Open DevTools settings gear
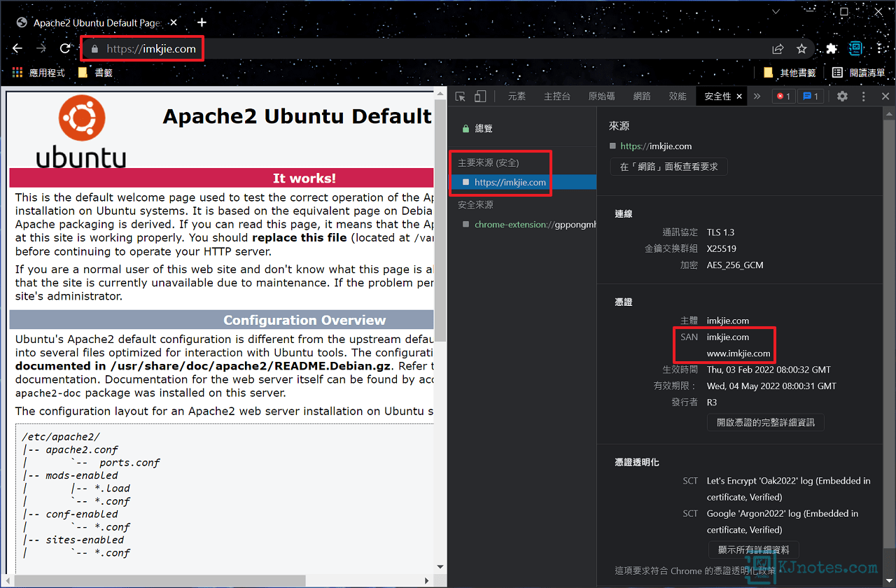The height and width of the screenshot is (588, 896). [x=842, y=97]
